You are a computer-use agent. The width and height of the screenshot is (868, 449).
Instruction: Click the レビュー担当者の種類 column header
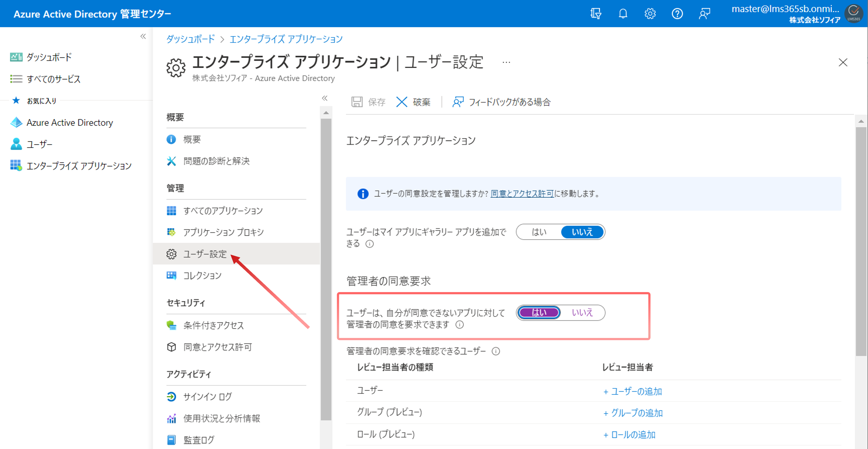(x=395, y=367)
